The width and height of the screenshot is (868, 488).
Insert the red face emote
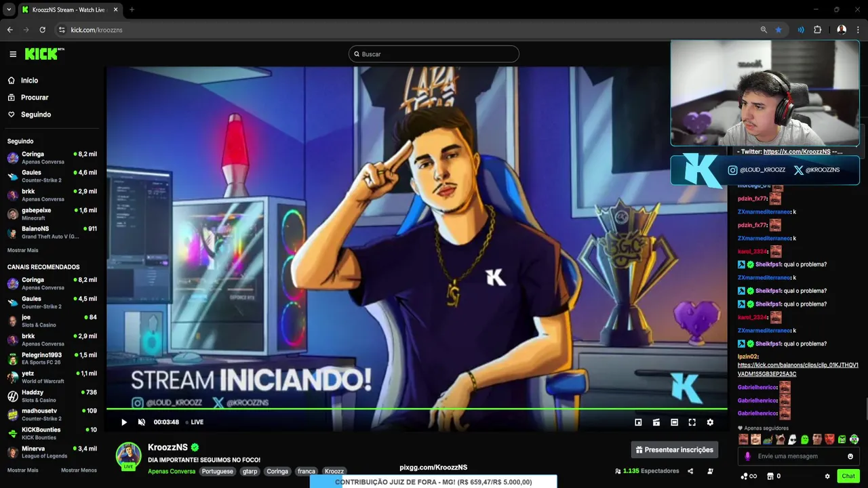coord(829,439)
